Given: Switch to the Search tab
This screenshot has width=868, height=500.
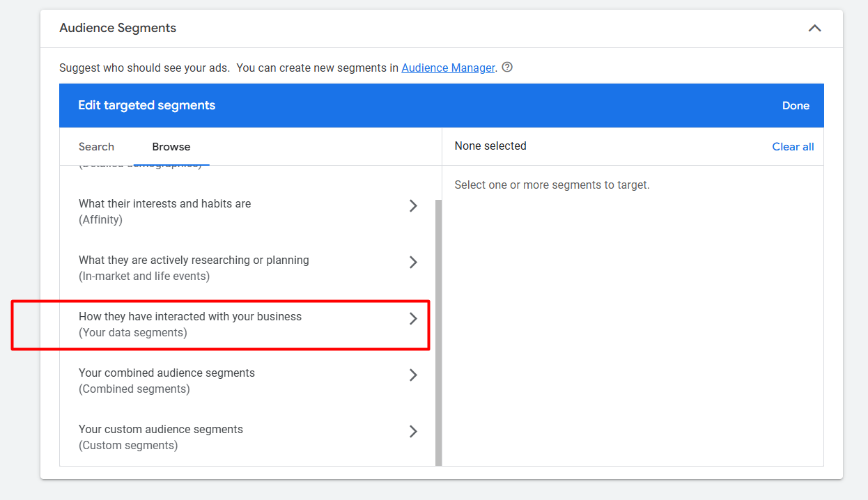Looking at the screenshot, I should tap(96, 146).
